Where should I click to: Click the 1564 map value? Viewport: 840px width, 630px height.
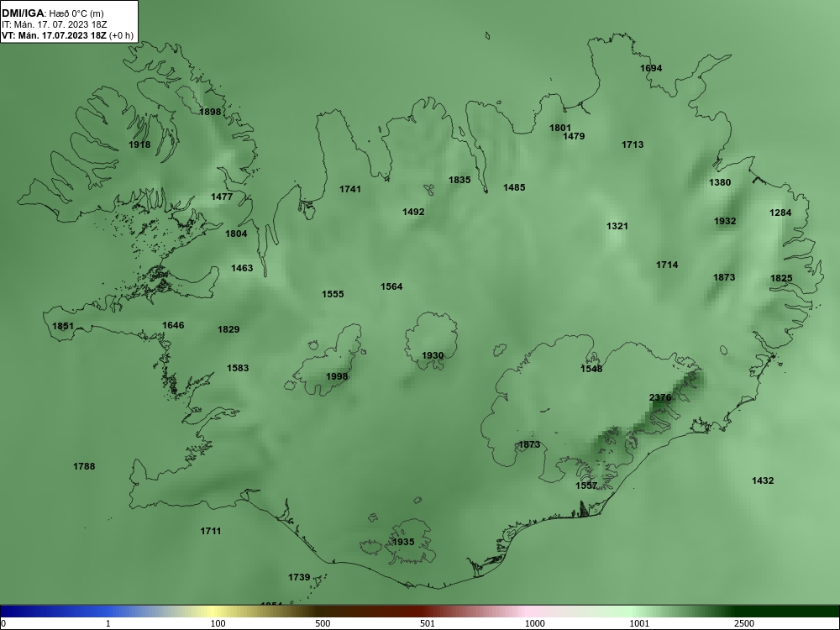(391, 286)
